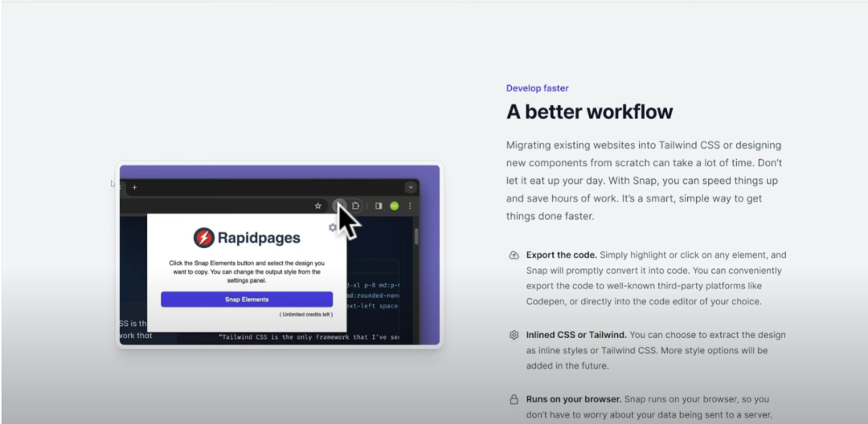This screenshot has width=868, height=424.
Task: Open the browser side panel icon
Action: (x=379, y=206)
